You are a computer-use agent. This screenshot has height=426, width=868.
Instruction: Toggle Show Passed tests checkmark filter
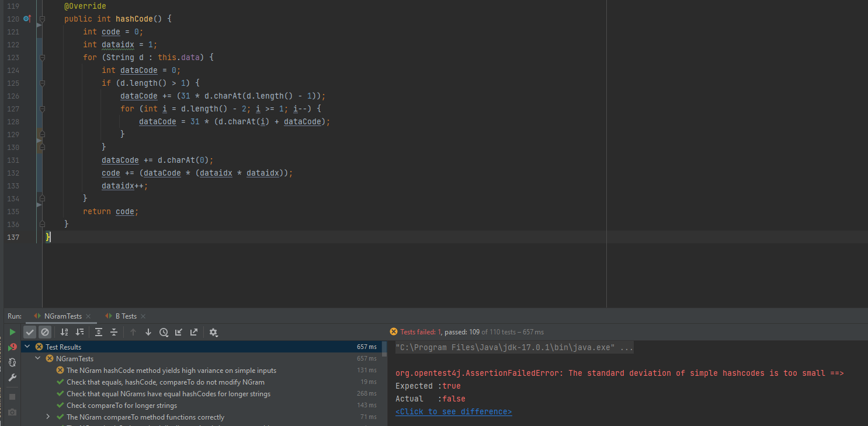click(30, 332)
